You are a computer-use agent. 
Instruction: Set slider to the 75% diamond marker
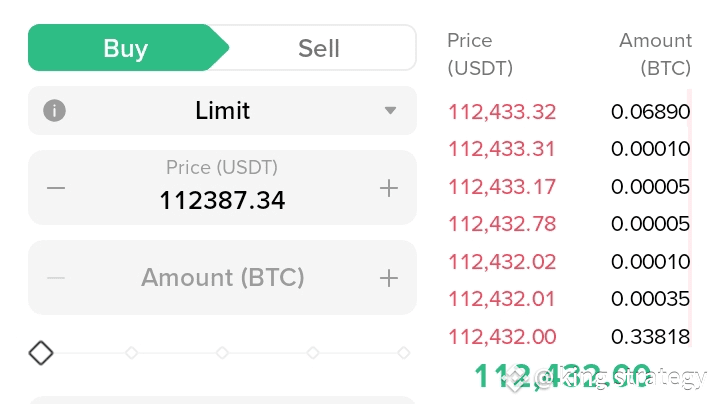coord(313,353)
